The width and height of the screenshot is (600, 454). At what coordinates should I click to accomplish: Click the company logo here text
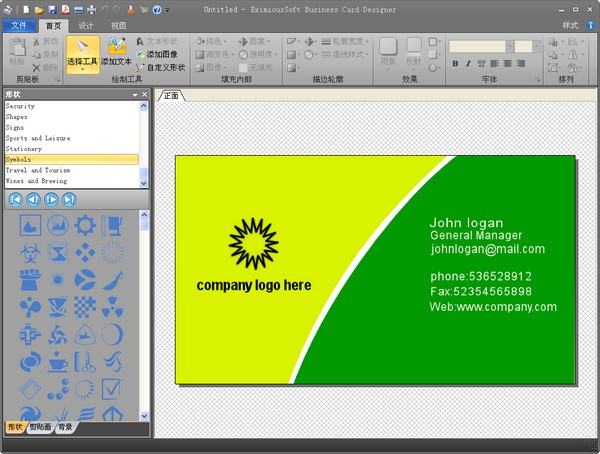click(254, 286)
